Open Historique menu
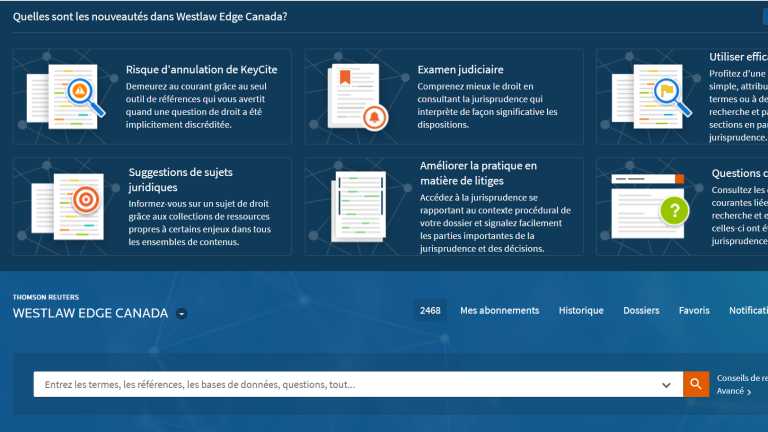 click(x=581, y=311)
